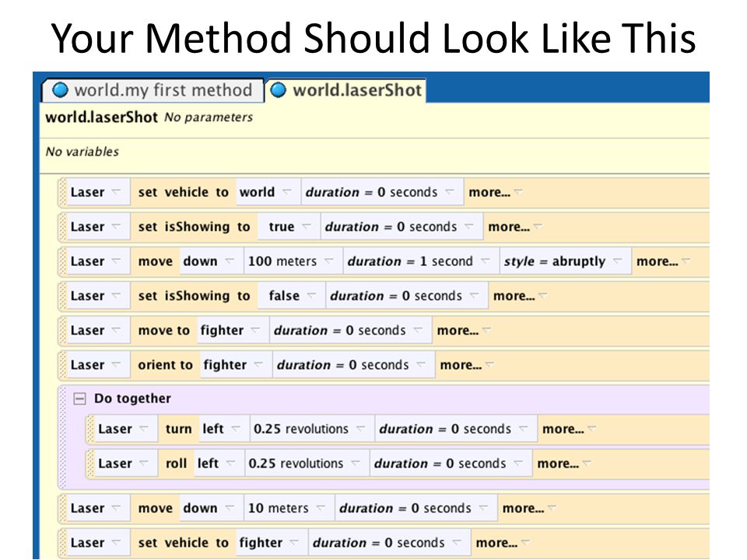Open Laser dropdown in set isShowing to true row
This screenshot has height=560, width=747.
(x=98, y=226)
